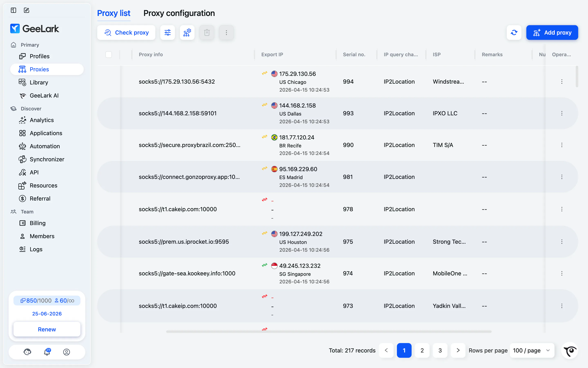588x368 pixels.
Task: Go to previous page arrow
Action: tap(386, 350)
